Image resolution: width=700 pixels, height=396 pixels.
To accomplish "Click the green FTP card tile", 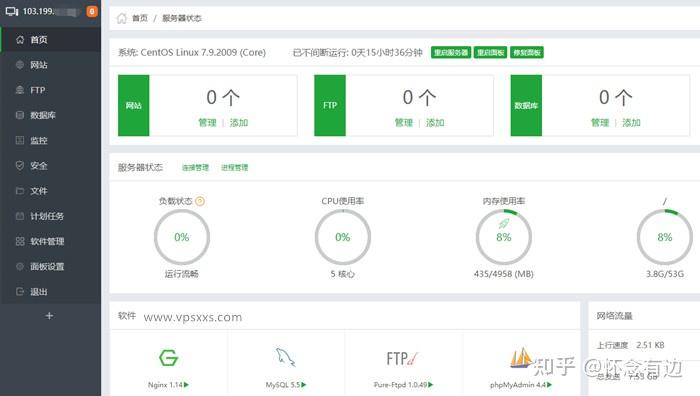I will click(x=330, y=105).
